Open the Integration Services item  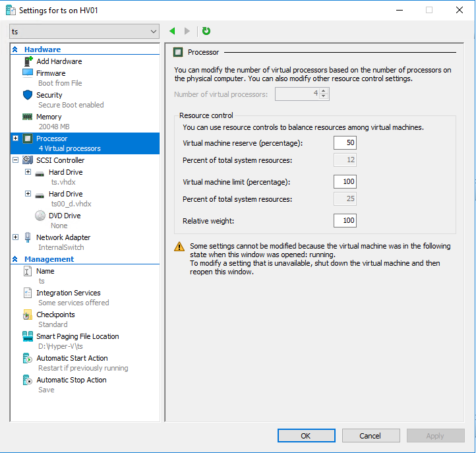68,293
